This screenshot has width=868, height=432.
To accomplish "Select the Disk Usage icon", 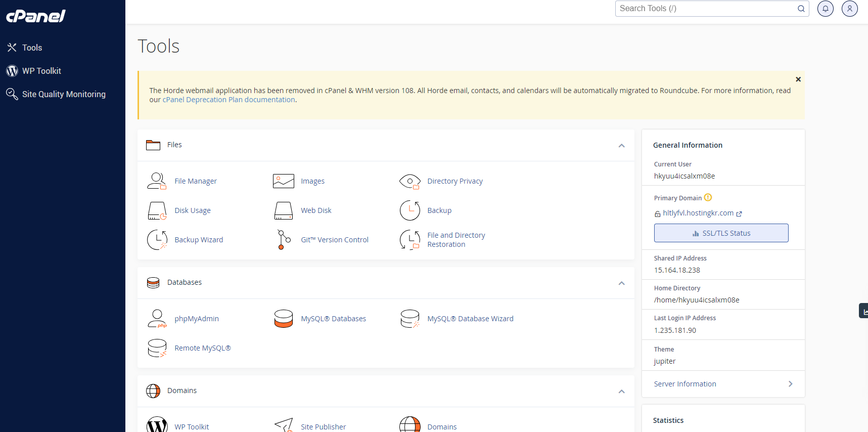I will point(157,210).
